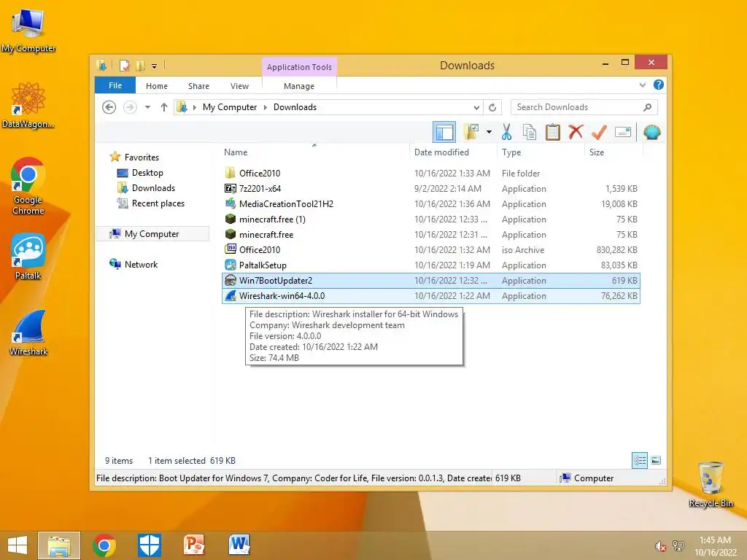Select Favorites in the navigation pane

[142, 157]
